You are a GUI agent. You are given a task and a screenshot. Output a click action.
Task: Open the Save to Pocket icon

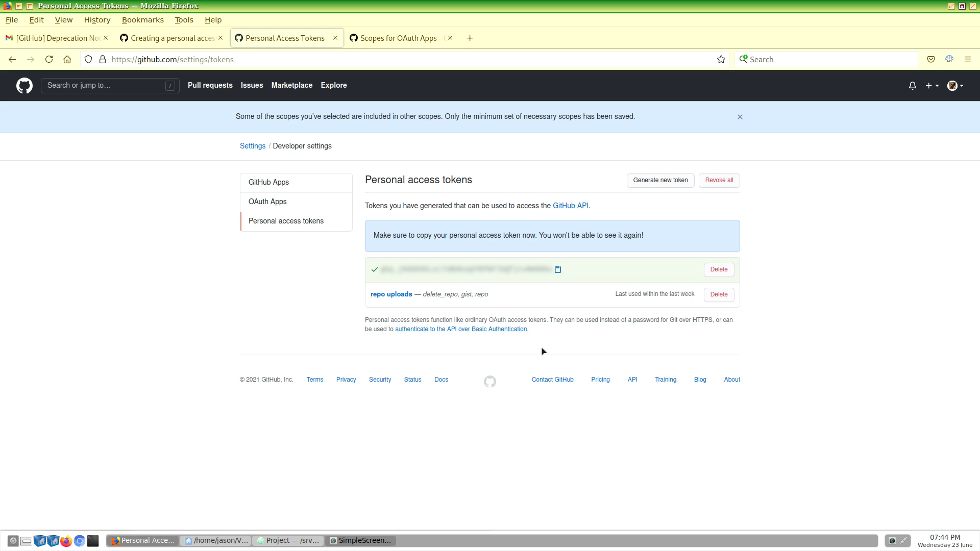[x=931, y=60]
